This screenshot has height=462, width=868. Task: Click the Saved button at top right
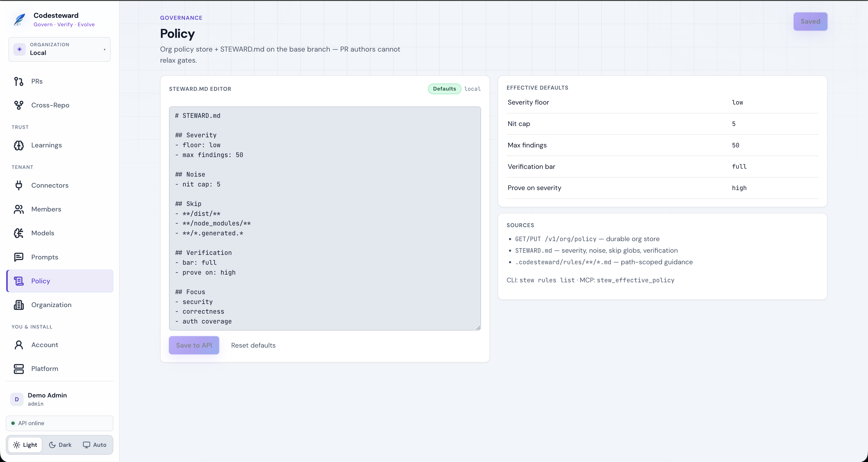tap(810, 21)
